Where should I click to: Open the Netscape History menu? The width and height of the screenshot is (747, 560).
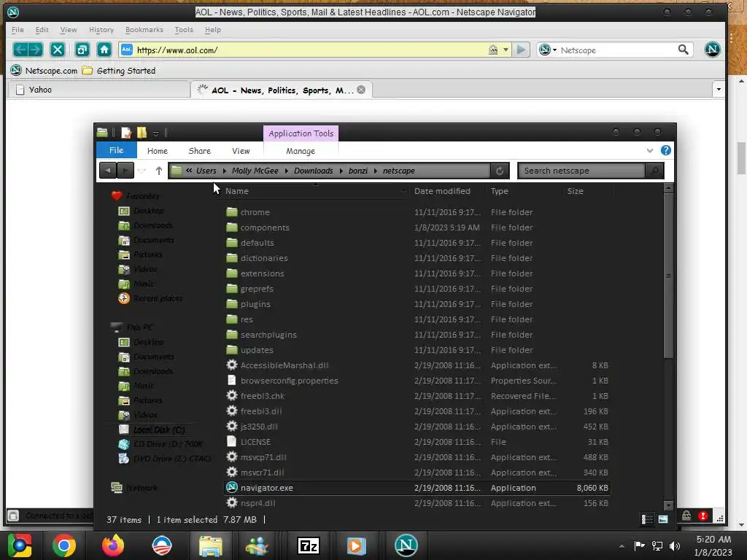click(x=101, y=29)
